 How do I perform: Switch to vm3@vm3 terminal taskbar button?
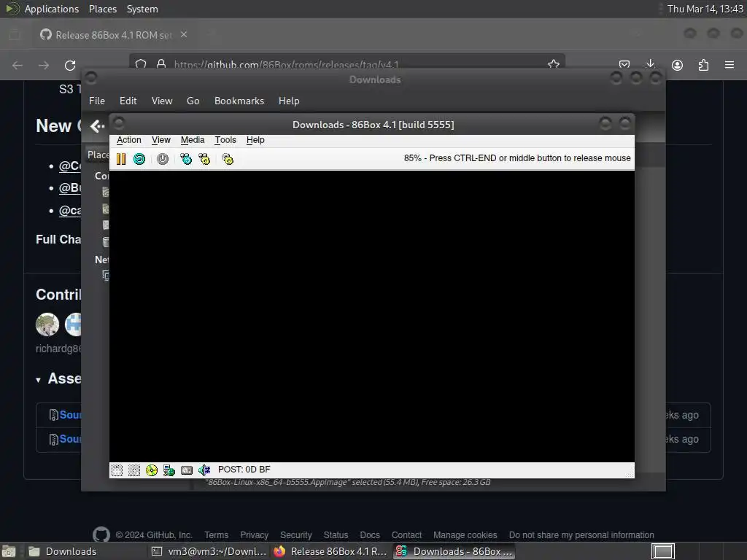coord(208,551)
